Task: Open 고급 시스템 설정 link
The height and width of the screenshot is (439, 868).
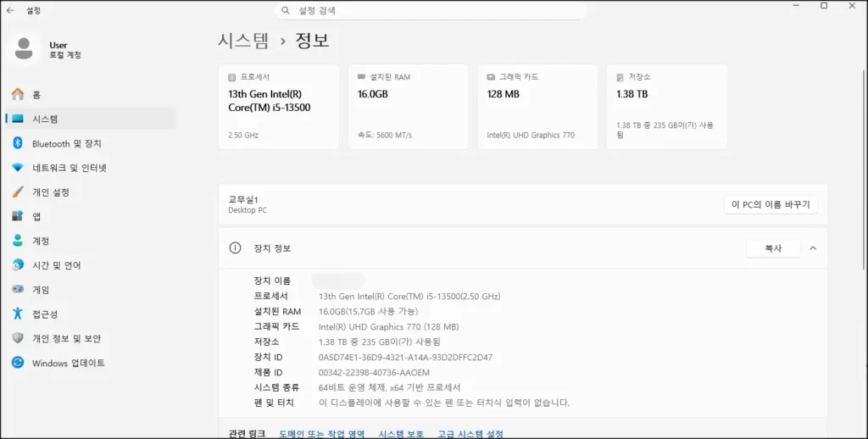Action: pos(470,433)
